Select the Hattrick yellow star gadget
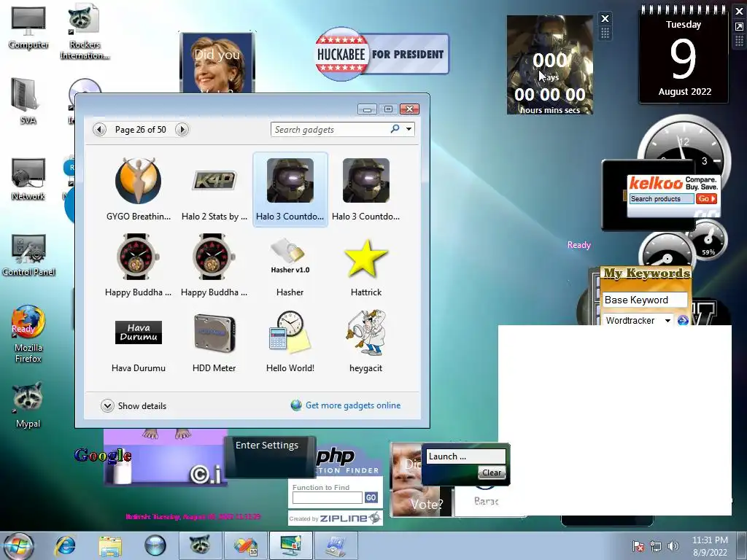This screenshot has width=747, height=560. point(366,265)
